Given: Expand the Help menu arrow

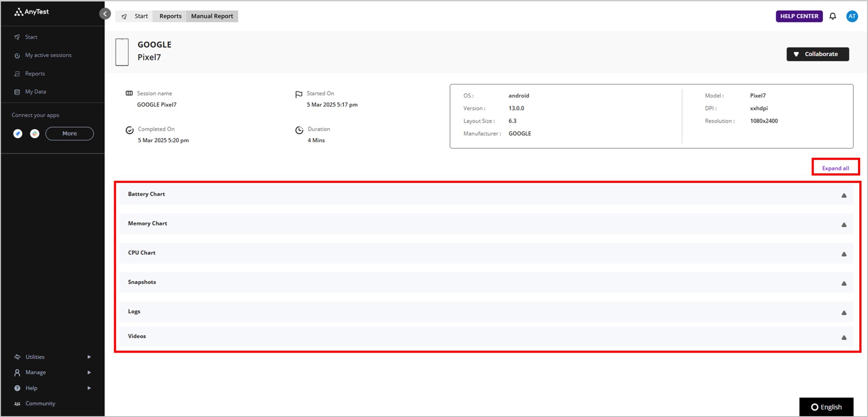Looking at the screenshot, I should (x=89, y=388).
